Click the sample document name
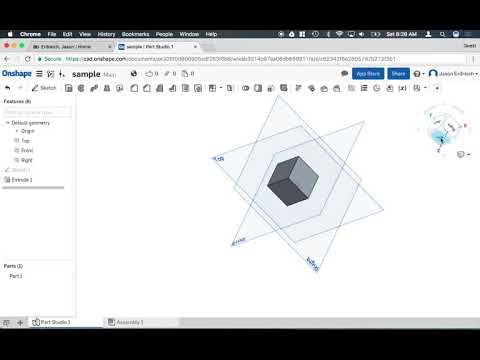The width and height of the screenshot is (480, 360). [86, 74]
